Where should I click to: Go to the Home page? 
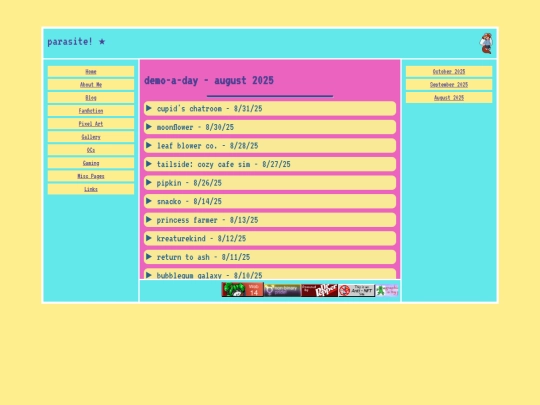91,72
